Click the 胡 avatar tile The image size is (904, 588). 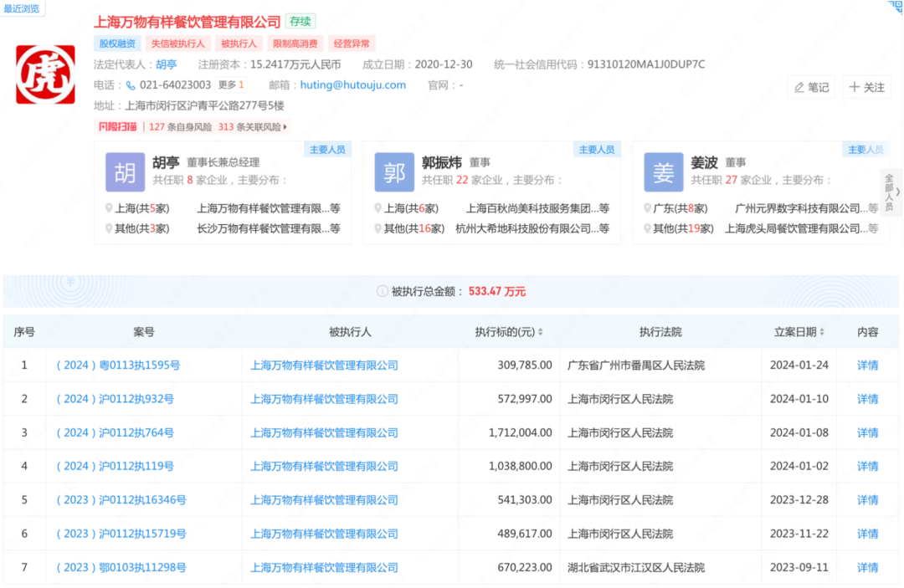click(125, 173)
